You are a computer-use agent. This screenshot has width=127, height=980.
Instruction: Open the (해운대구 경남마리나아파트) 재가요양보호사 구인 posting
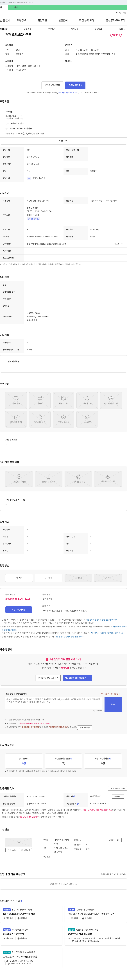coord(91,914)
